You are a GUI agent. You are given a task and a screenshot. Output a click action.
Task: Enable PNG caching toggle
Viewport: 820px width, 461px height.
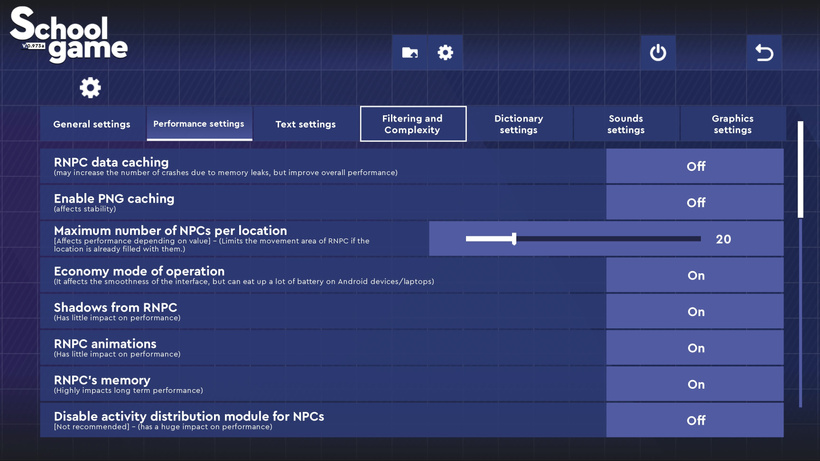[x=695, y=203]
